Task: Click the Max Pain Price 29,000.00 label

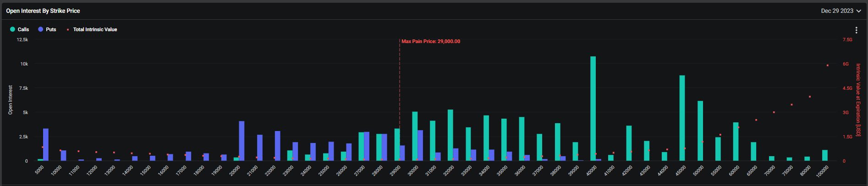Action: pos(430,41)
